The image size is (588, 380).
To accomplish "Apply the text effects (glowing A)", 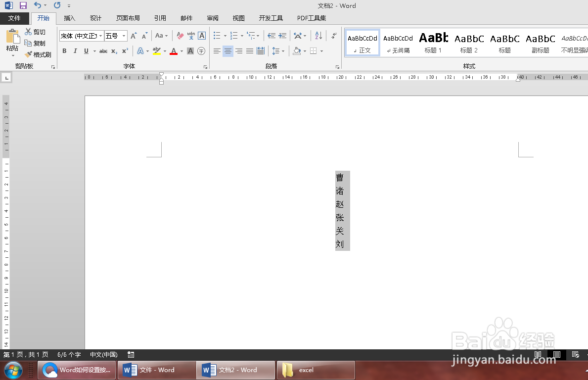I will pyautogui.click(x=140, y=50).
